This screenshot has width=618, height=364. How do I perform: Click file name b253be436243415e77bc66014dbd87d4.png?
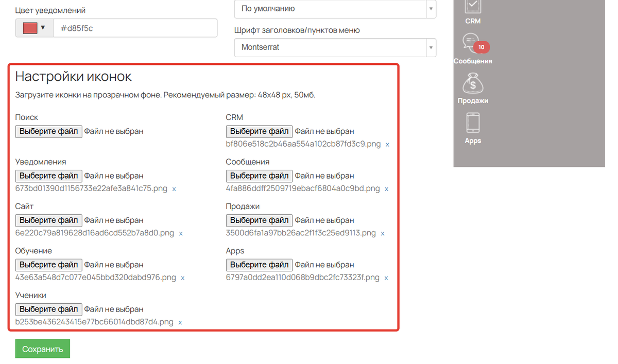(x=94, y=322)
